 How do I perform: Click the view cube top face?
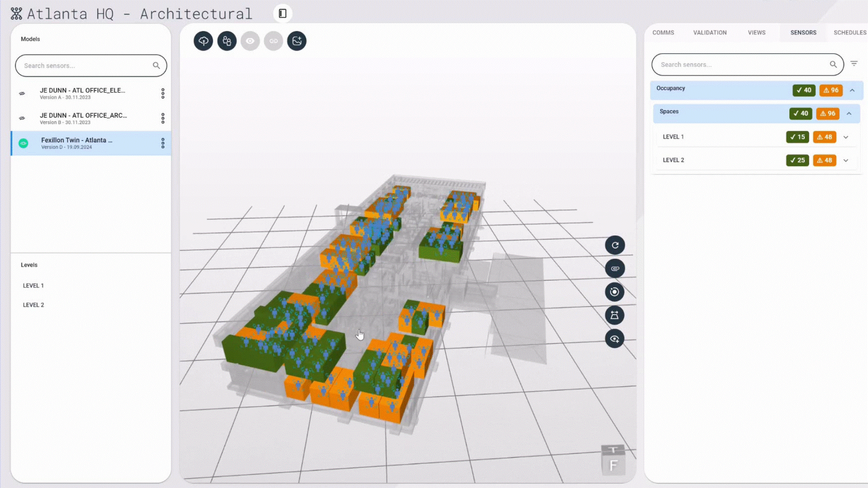pos(613,450)
